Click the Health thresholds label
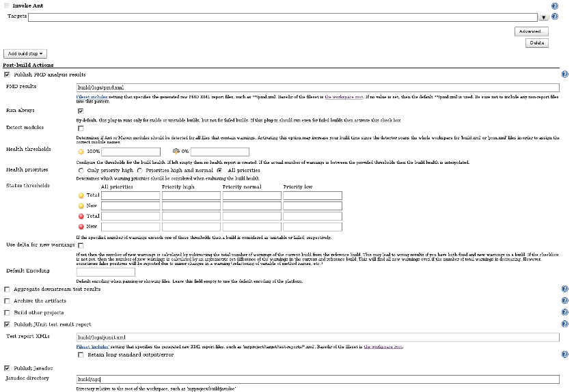The width and height of the screenshot is (574, 392). [x=29, y=149]
